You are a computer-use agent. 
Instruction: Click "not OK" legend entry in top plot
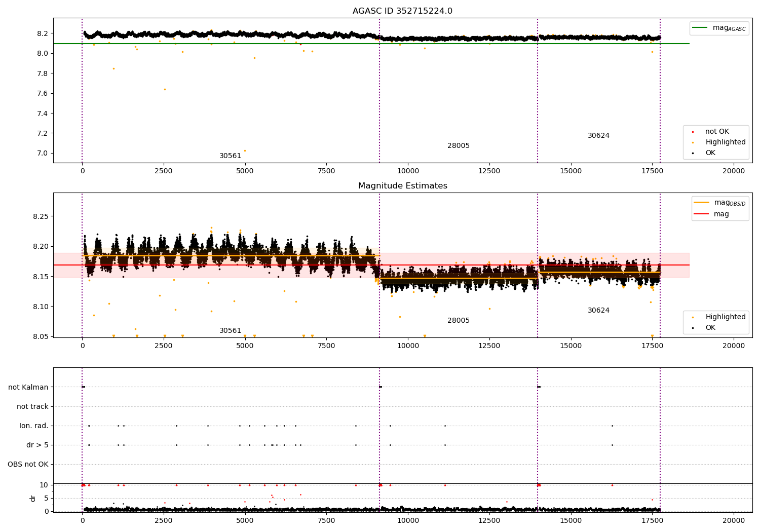coord(717,132)
